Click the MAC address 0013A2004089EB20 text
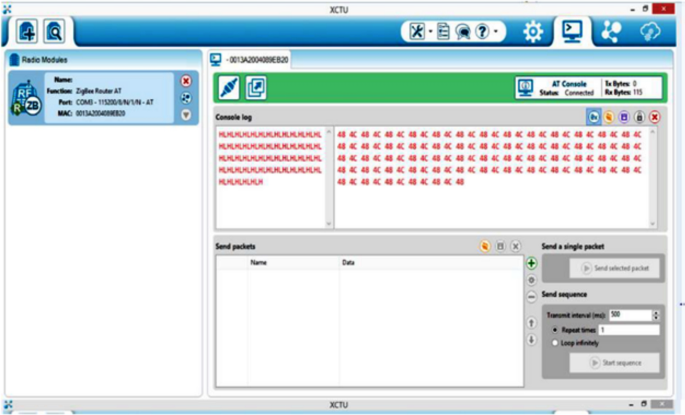Image resolution: width=685 pixels, height=415 pixels. point(100,113)
